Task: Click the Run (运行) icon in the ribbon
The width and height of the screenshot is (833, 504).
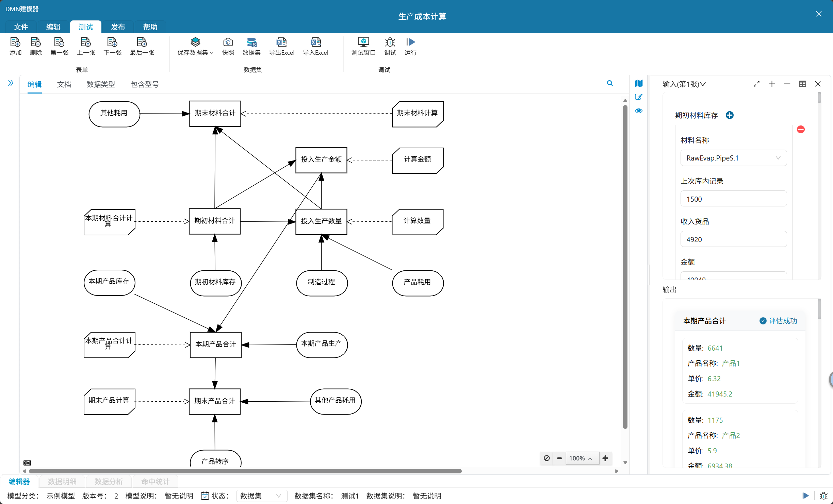Action: pyautogui.click(x=410, y=43)
